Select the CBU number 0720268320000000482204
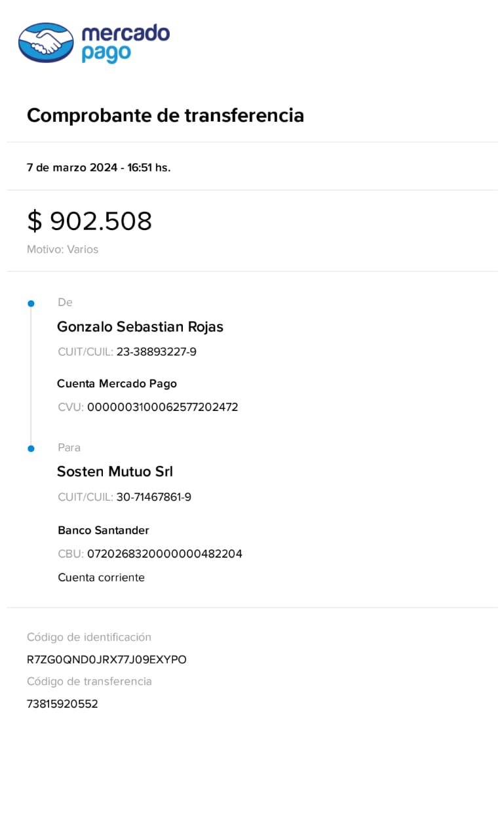 [165, 554]
